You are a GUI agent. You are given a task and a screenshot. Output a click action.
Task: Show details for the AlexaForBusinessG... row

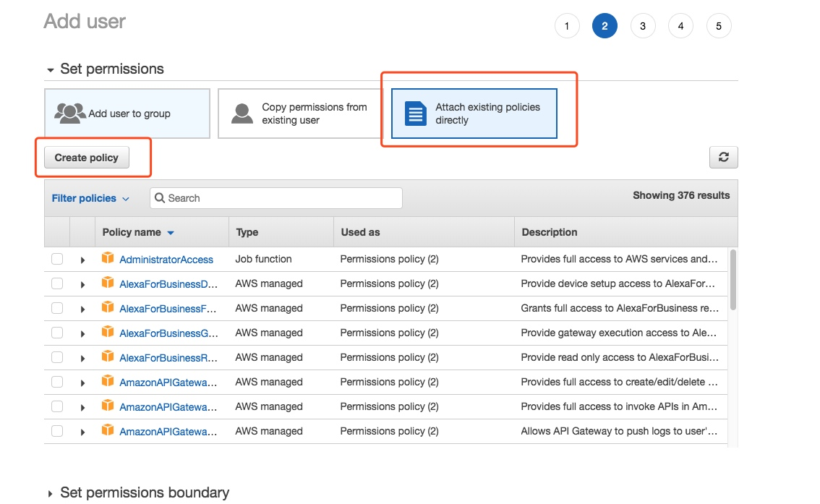point(82,333)
